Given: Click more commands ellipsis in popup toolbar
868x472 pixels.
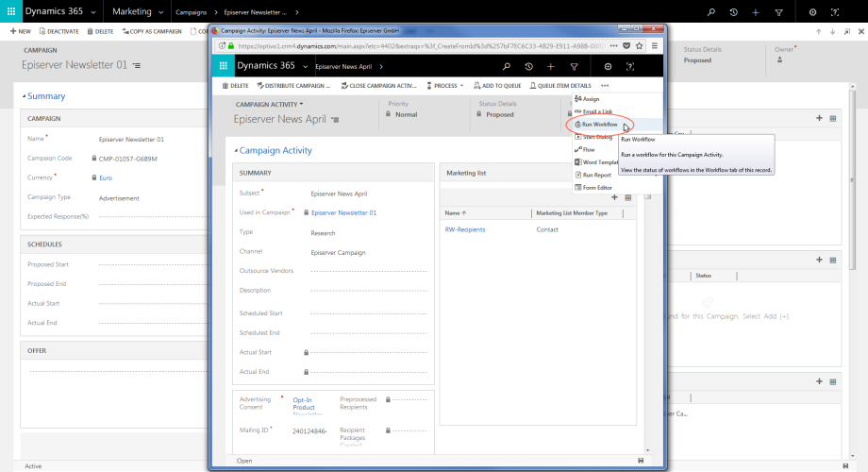Looking at the screenshot, I should (x=605, y=85).
